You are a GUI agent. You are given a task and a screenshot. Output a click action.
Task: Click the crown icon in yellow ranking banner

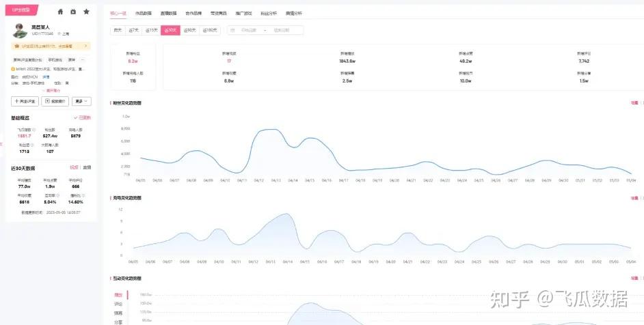pyautogui.click(x=17, y=46)
